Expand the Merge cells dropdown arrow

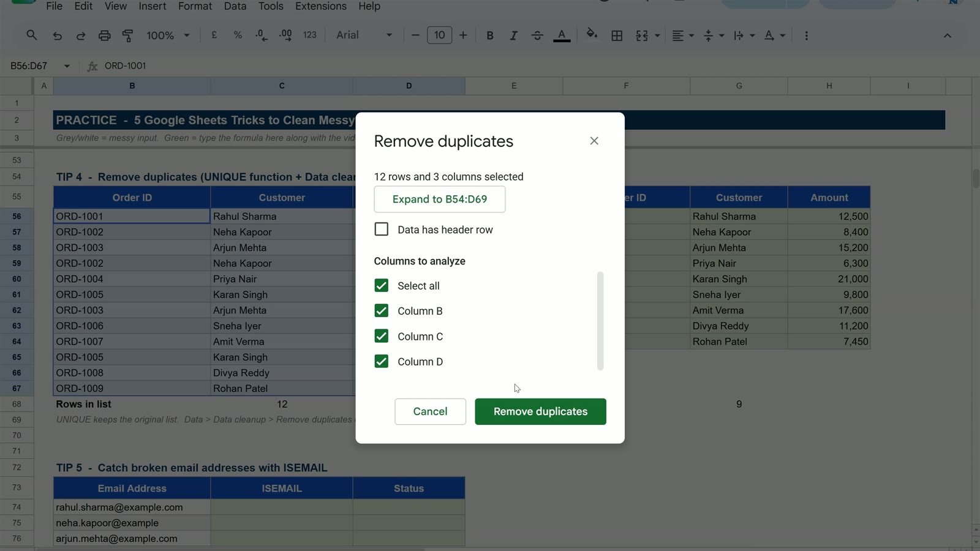point(657,36)
